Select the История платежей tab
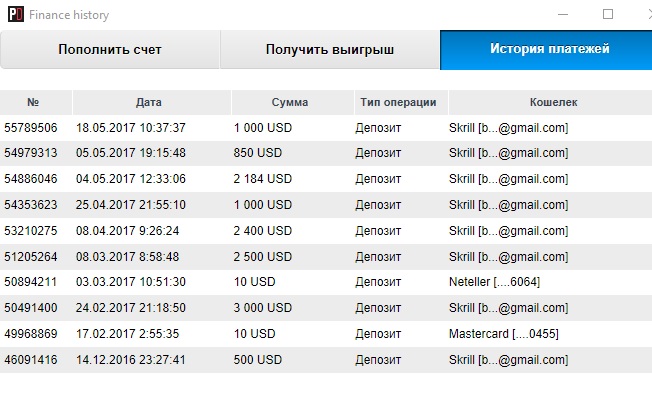Image resolution: width=652 pixels, height=402 pixels. coord(546,49)
